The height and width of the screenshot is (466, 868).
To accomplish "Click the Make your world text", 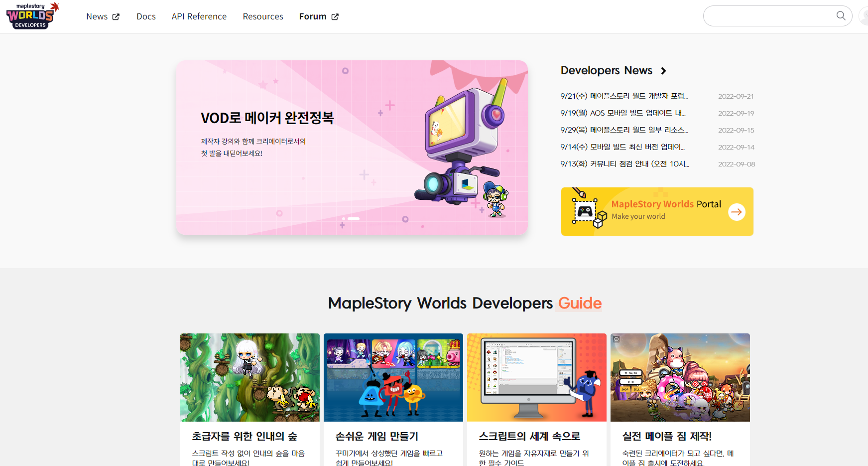I will click(x=638, y=216).
